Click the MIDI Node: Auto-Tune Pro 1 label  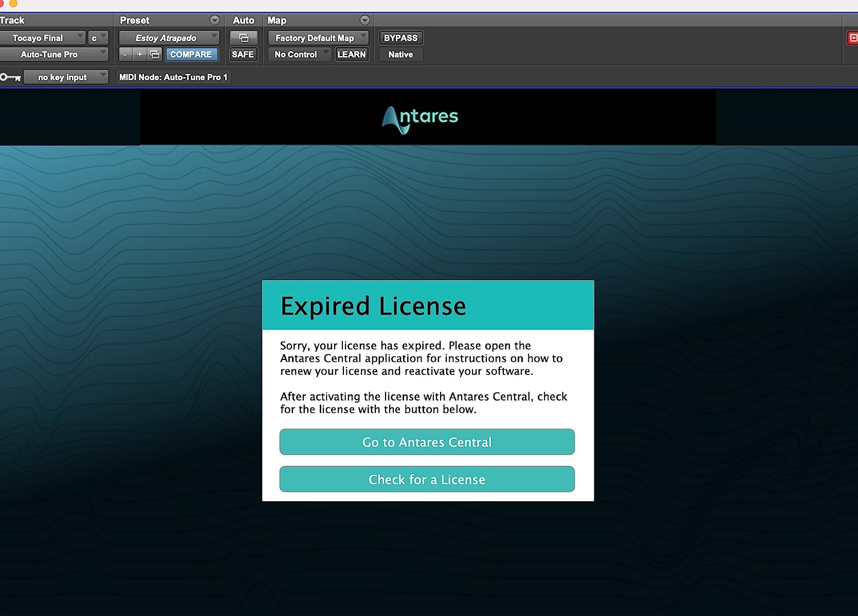point(173,77)
